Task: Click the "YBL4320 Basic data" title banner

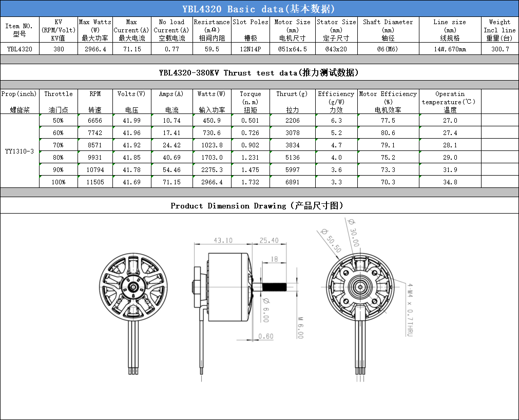Action: [x=260, y=9]
